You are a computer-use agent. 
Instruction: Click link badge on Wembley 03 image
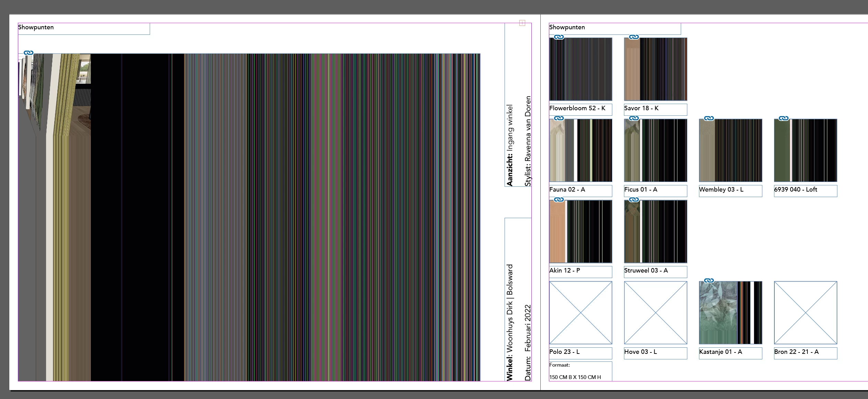coord(709,118)
